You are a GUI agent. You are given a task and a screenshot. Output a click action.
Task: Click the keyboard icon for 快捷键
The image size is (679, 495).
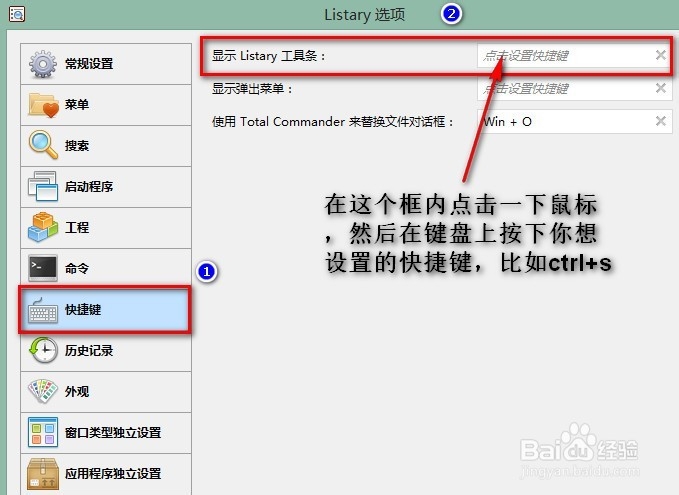(x=42, y=310)
